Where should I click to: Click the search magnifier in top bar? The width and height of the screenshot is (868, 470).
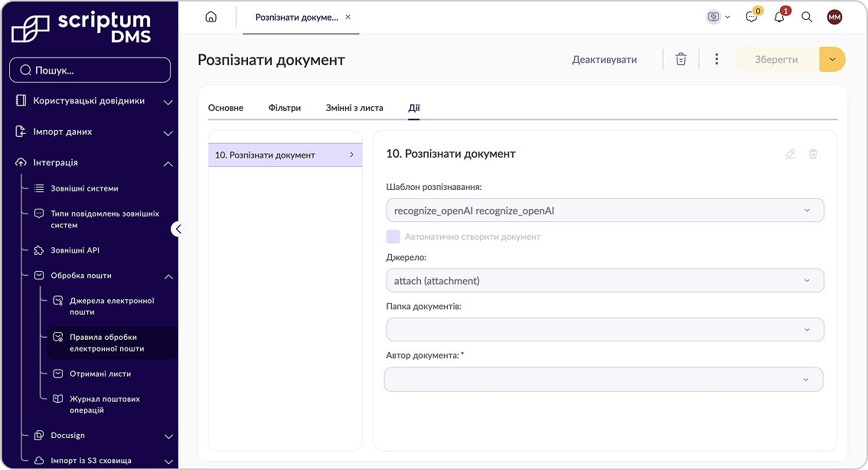point(807,17)
